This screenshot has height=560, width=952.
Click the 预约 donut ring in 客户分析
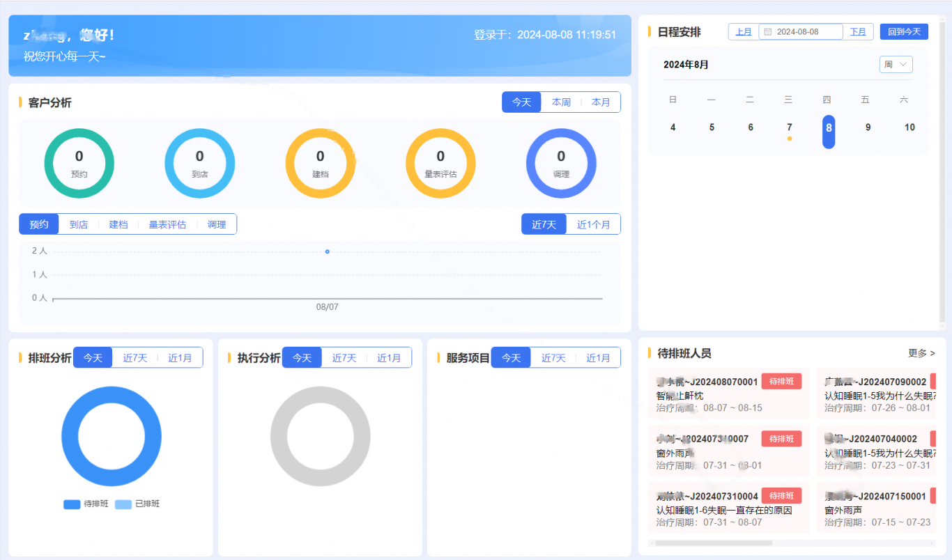point(79,164)
